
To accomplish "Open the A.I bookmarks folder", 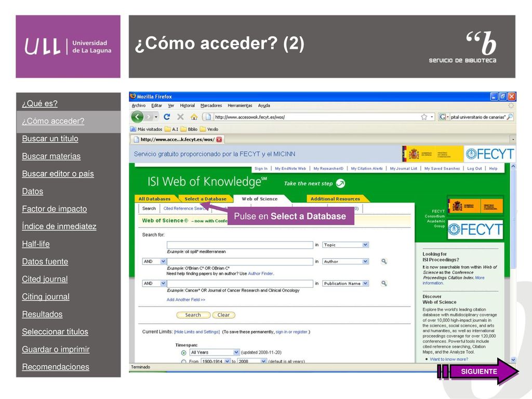I will 171,129.
